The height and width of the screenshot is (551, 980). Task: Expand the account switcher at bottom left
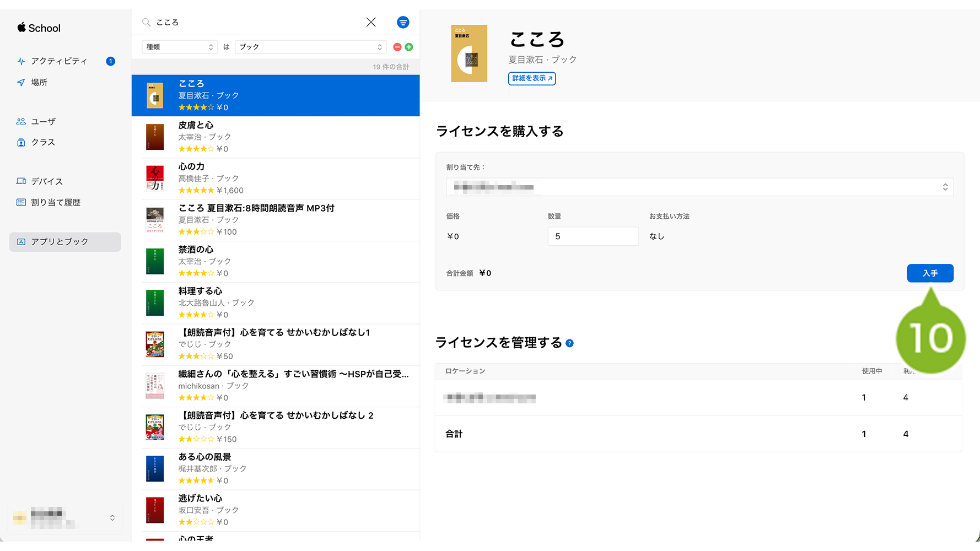[x=112, y=517]
